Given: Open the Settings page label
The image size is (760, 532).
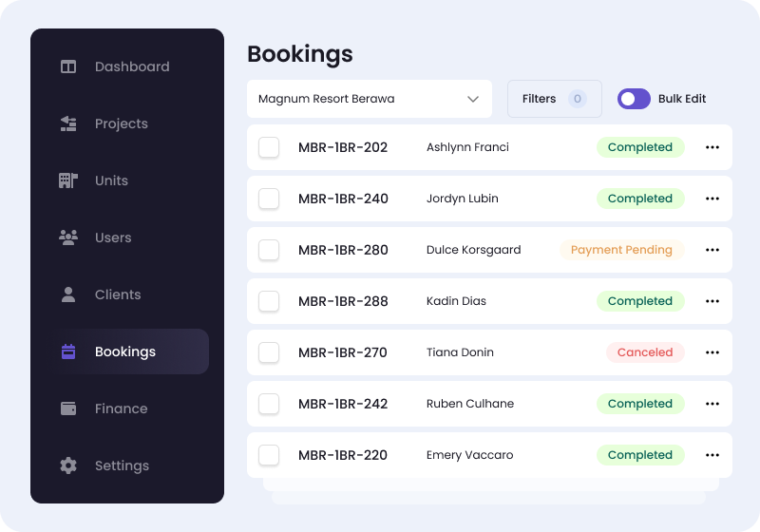Looking at the screenshot, I should tap(122, 465).
